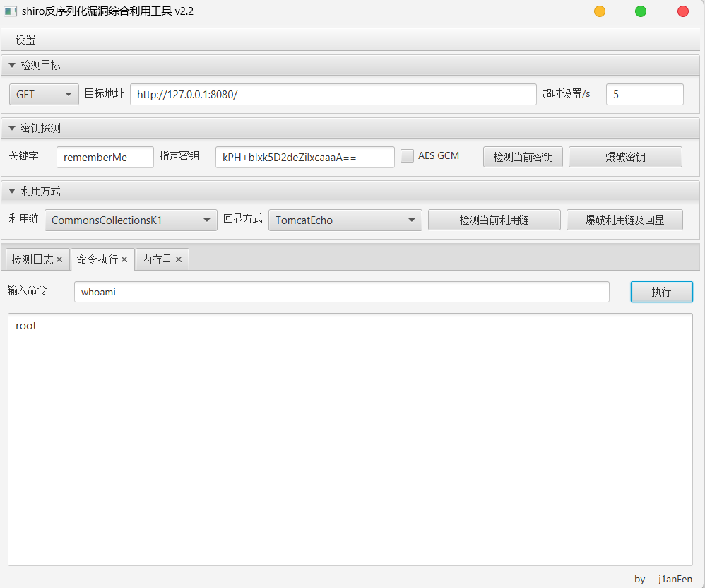Click the 输入命令 whoami input field
The height and width of the screenshot is (588, 705).
(x=342, y=292)
